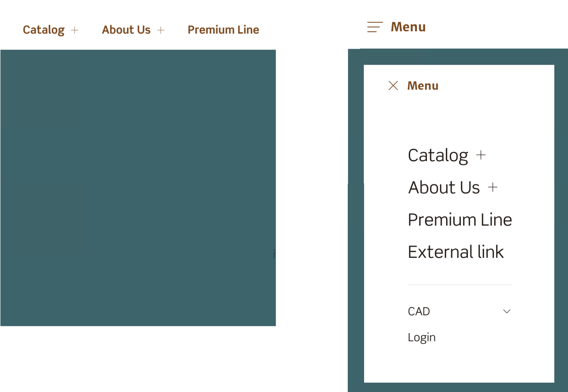Click the plus icon next to About Us in mobile menu

[x=493, y=187]
